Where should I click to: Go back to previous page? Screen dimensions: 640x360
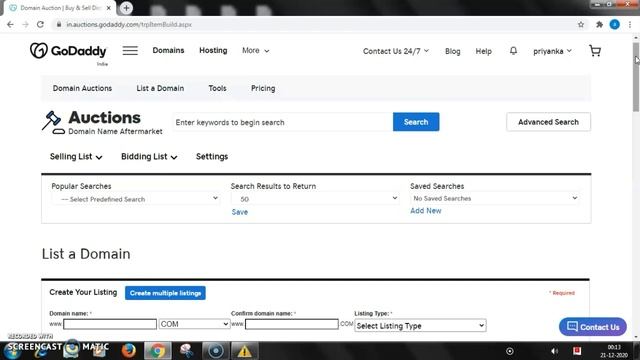[10, 24]
